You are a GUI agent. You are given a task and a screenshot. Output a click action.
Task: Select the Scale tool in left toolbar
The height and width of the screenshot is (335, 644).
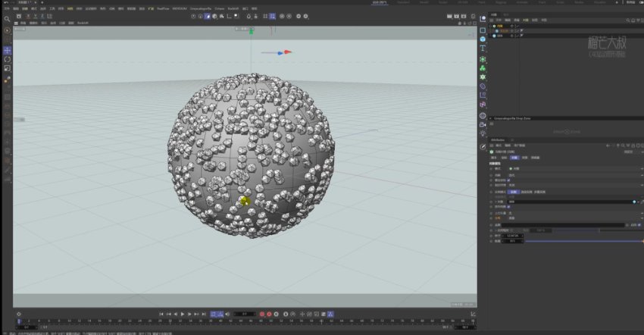pyautogui.click(x=8, y=68)
